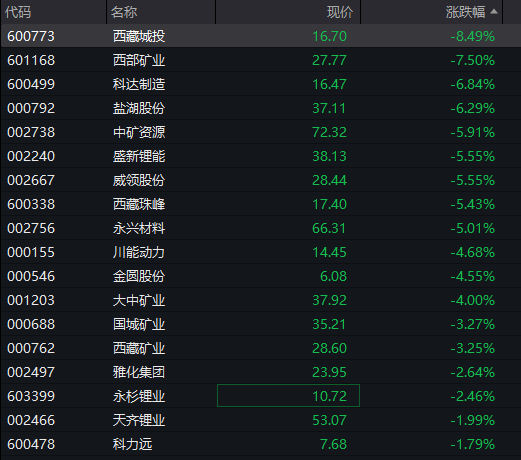Select stock code 000762
The width and height of the screenshot is (521, 460).
31,348
